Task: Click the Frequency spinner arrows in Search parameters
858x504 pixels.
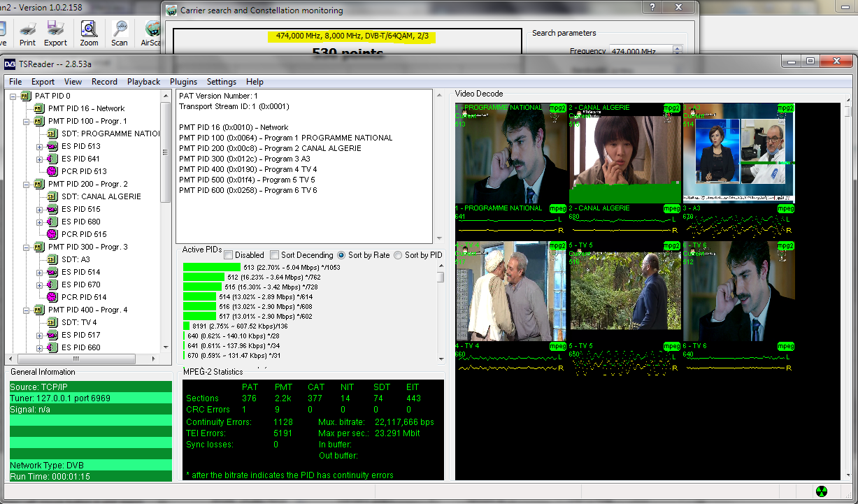Action: point(677,51)
